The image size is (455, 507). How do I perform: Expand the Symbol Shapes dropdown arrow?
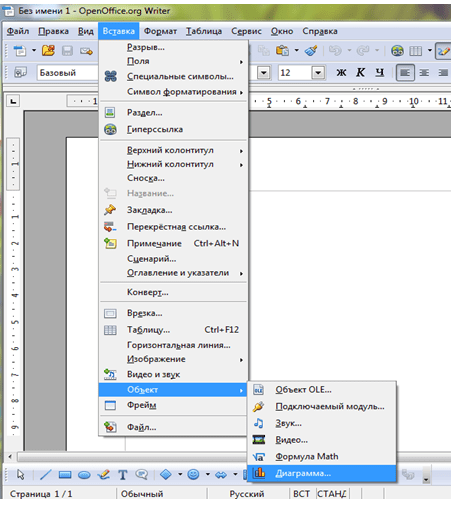coord(207,475)
